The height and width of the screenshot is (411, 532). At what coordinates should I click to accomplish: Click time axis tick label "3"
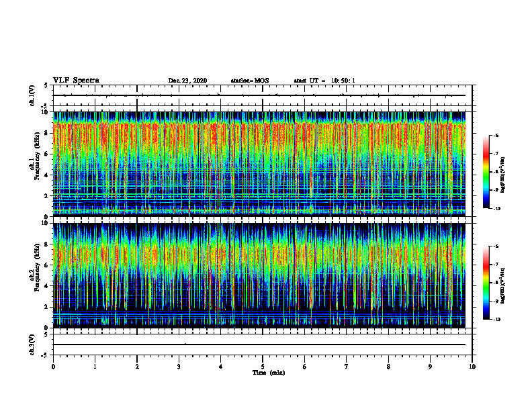coord(179,367)
